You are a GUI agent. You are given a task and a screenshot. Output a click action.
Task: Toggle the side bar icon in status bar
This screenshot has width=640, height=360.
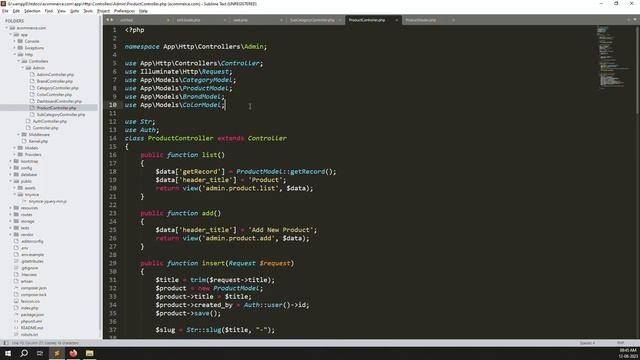tap(6, 343)
